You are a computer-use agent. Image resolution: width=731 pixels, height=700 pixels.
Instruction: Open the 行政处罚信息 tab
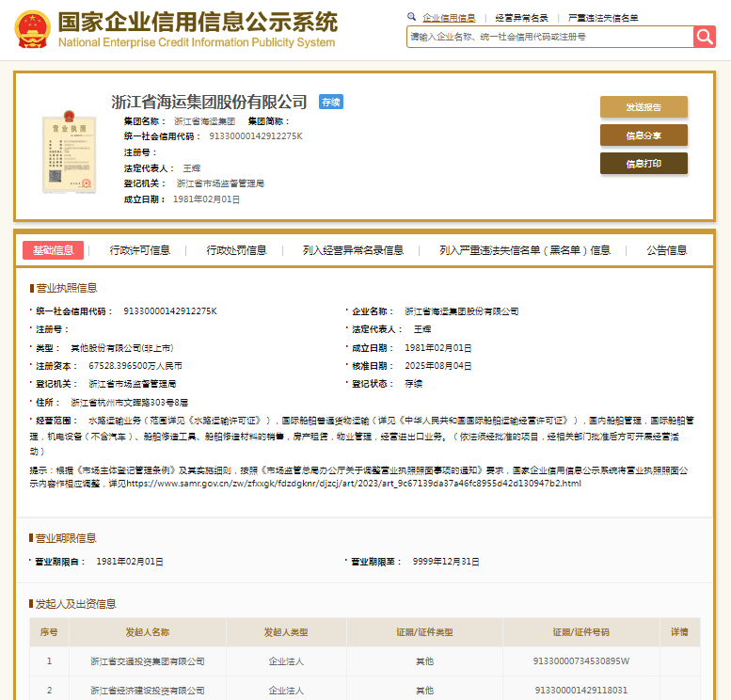[x=236, y=250]
